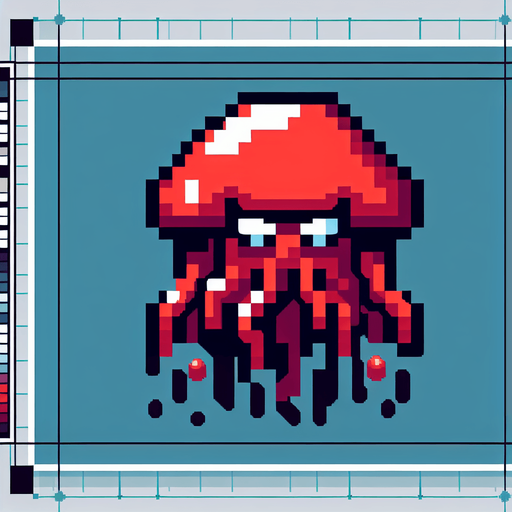Select the crimson swatch below the reds
Screen dimensions: 512x512
[x=4, y=408]
